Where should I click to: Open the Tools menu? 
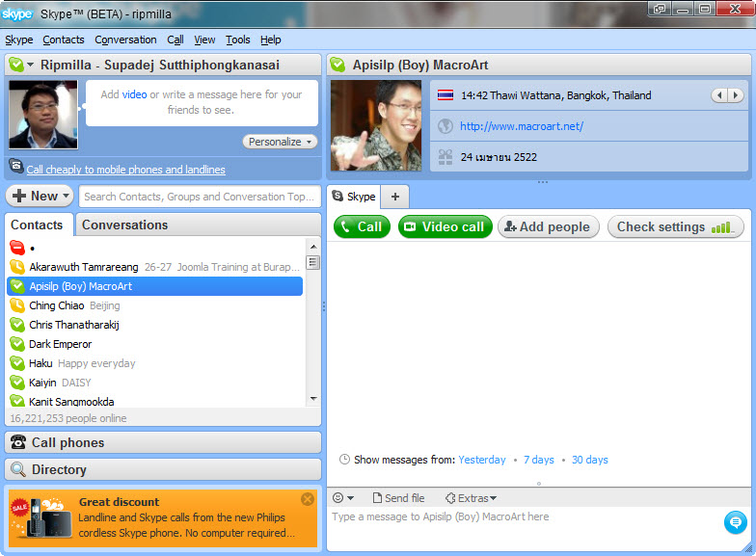point(237,40)
